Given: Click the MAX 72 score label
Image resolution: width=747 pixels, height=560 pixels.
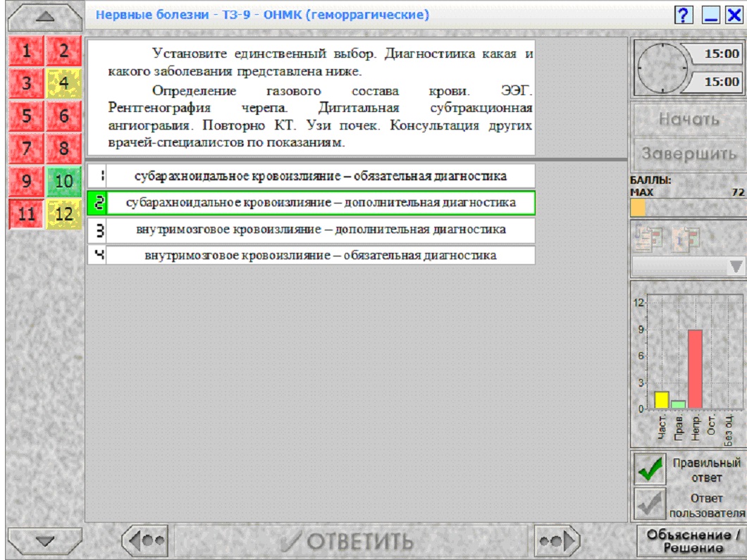Looking at the screenshot, I should pos(688,192).
